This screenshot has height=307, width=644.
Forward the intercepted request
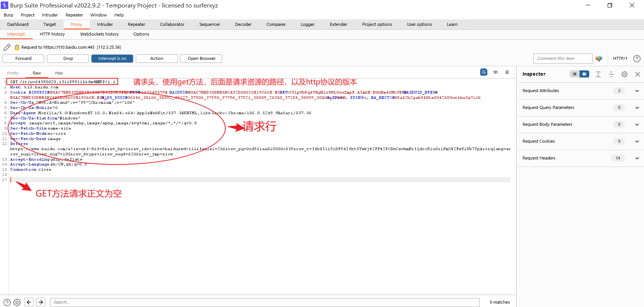pos(23,58)
